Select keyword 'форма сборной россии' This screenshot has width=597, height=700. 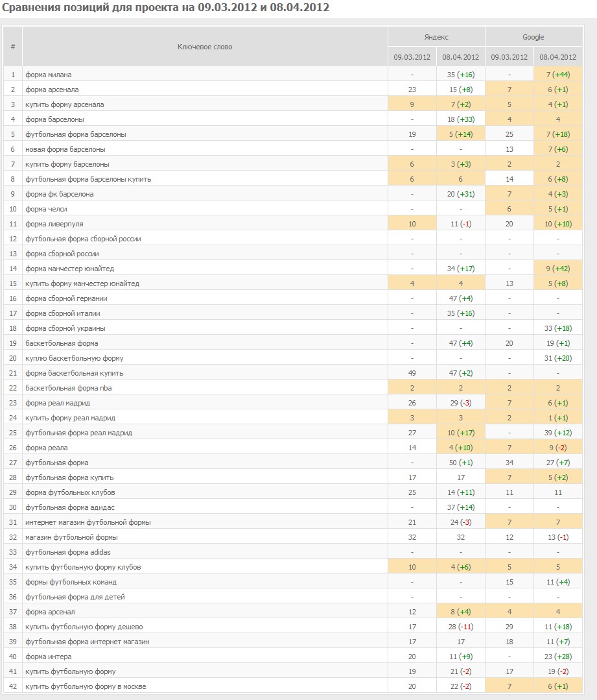(62, 254)
